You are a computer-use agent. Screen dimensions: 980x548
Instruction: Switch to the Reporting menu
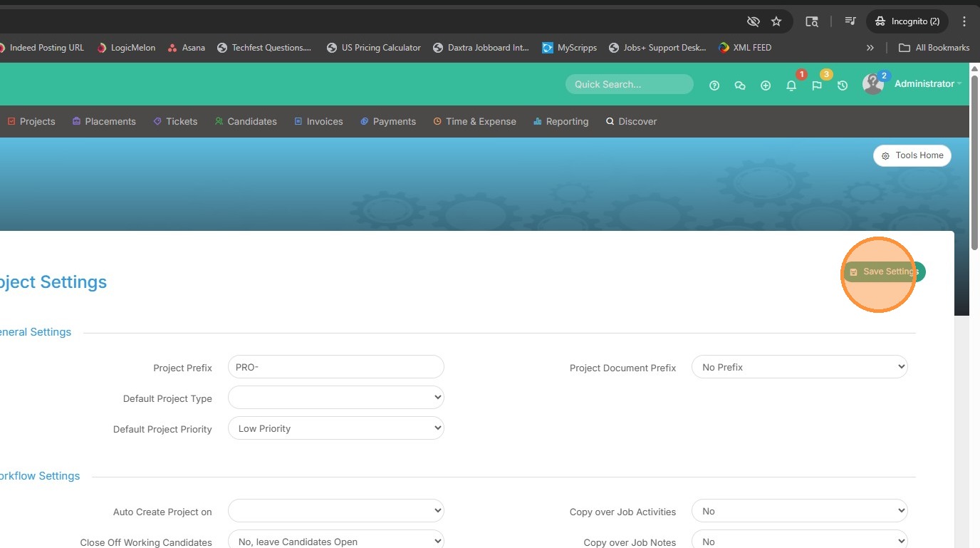pos(561,122)
